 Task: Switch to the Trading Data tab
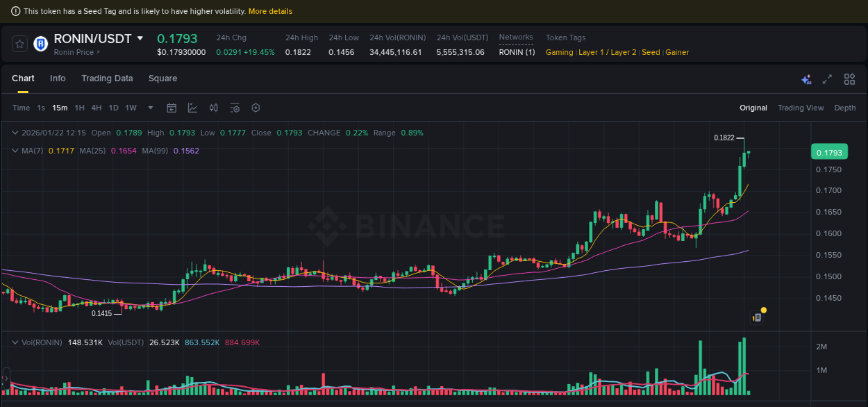coord(107,78)
